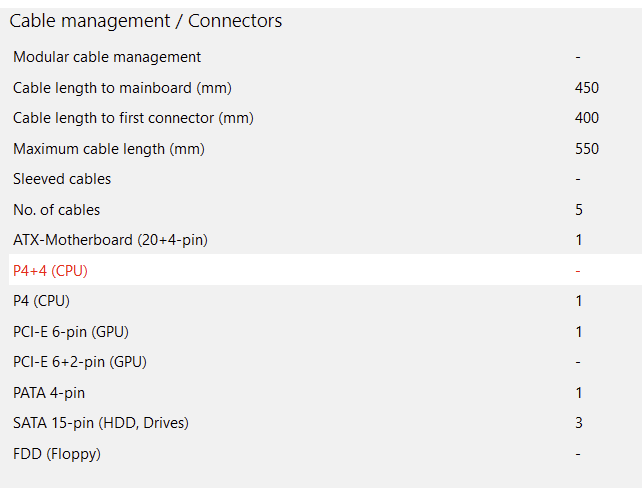Select ATX-Motherboard (20+4-pin) row
Viewport: 642px width, 491px height.
coord(110,240)
